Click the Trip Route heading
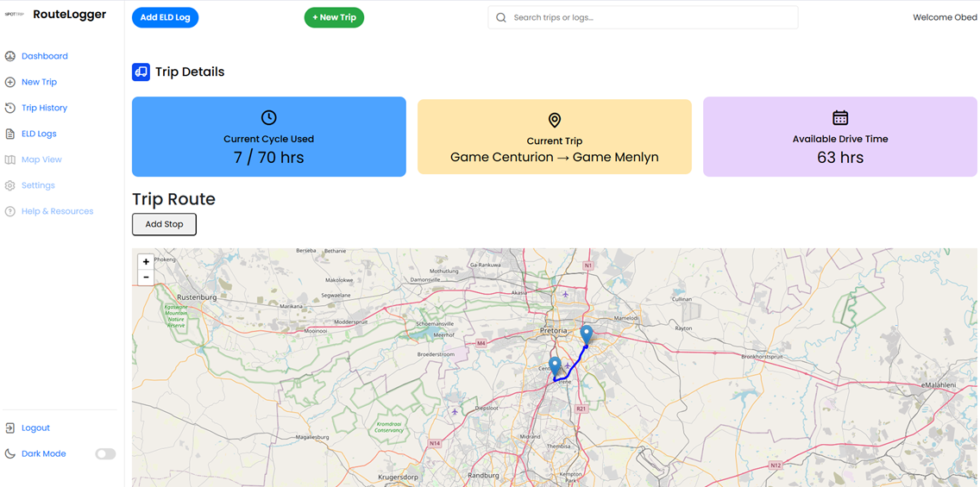The width and height of the screenshot is (980, 487). point(173,199)
